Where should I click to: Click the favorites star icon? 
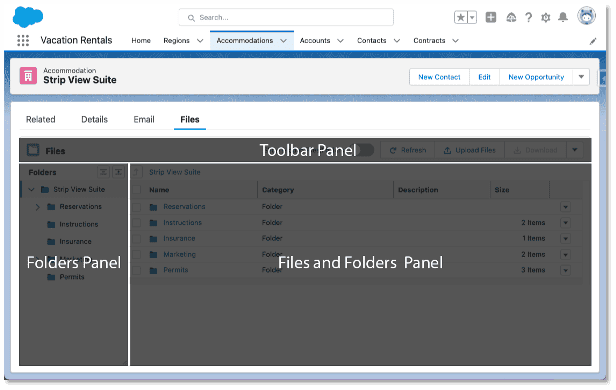tap(461, 17)
